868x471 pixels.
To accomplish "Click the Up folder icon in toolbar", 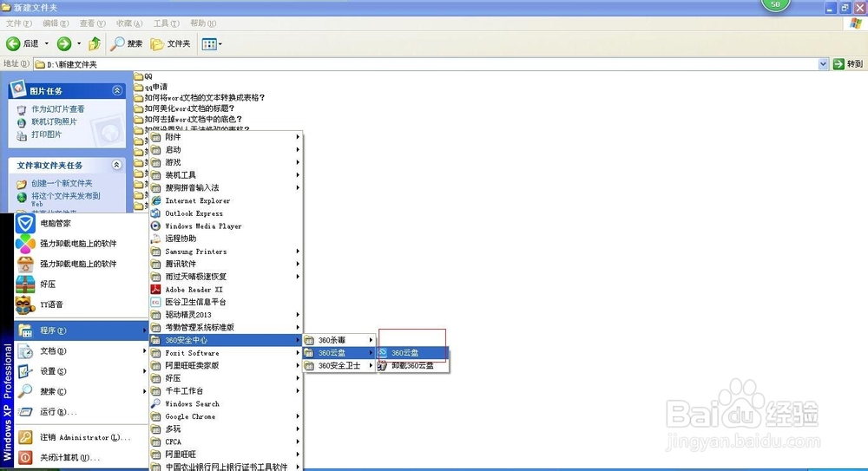I will [95, 43].
